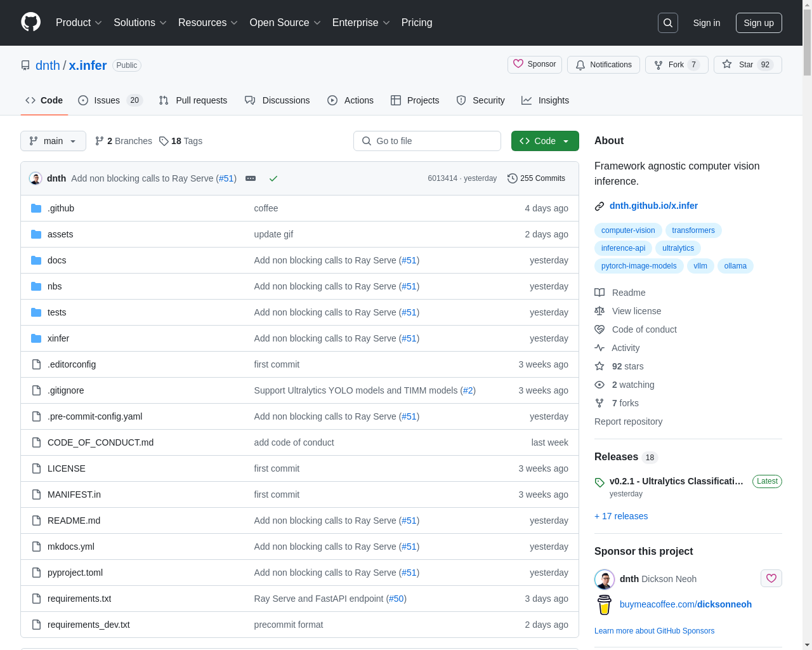Viewport: 812px width, 650px height.
Task: Switch to the Discussions tab
Action: 277,100
